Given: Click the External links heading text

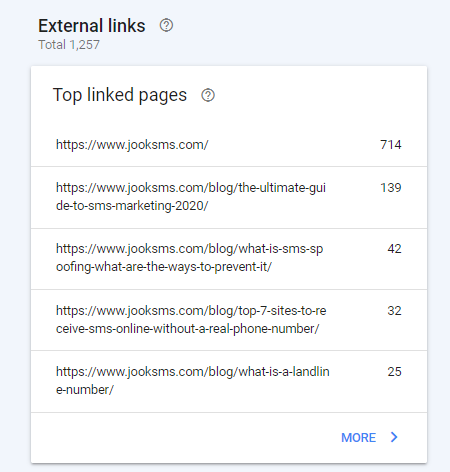Looking at the screenshot, I should point(92,26).
